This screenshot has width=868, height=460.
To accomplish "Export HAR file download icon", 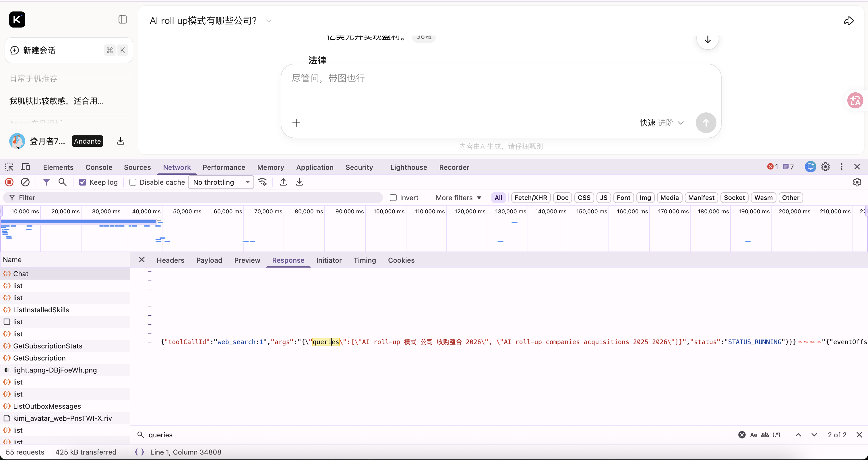I will tap(299, 182).
